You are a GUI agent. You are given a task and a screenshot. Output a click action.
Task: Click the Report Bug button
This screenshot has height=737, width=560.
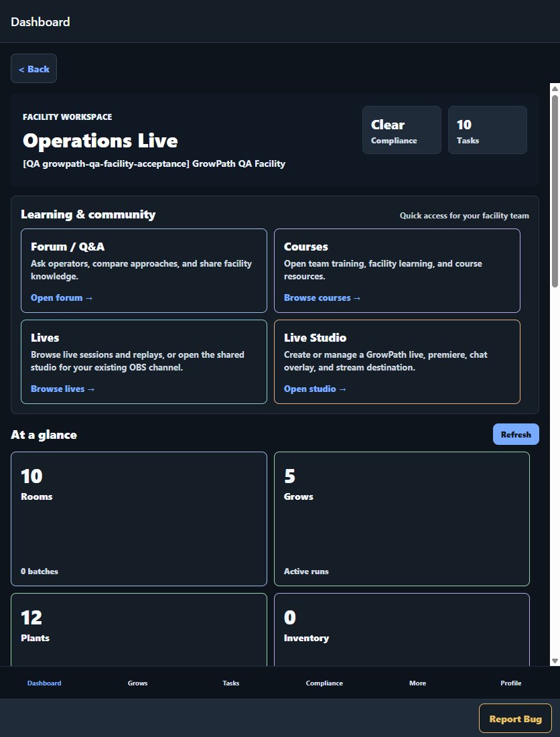515,719
